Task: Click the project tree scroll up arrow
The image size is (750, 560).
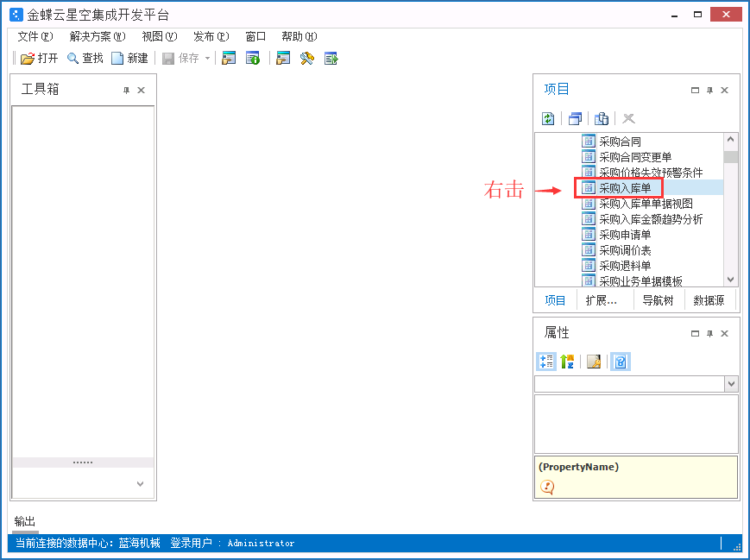Action: click(730, 140)
